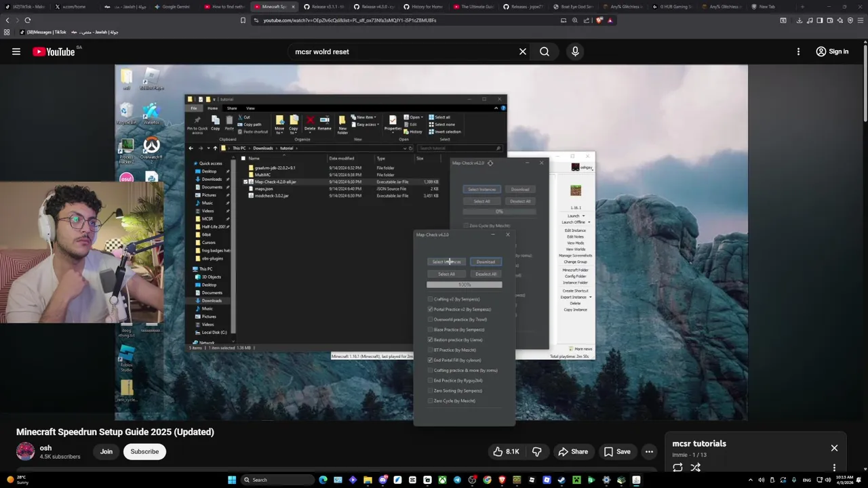The height and width of the screenshot is (488, 868).
Task: Switch to New Tab browser tab
Action: [767, 7]
